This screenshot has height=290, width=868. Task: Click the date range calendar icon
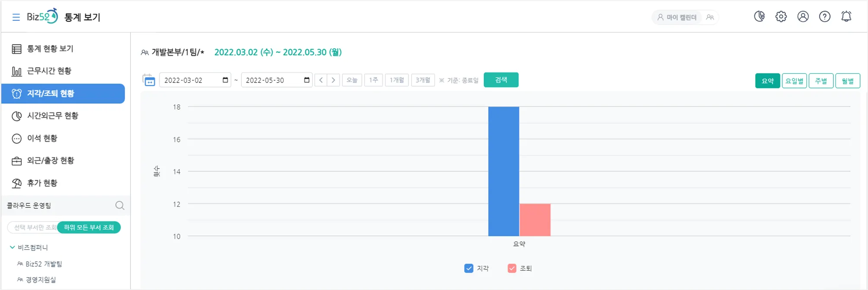point(149,80)
